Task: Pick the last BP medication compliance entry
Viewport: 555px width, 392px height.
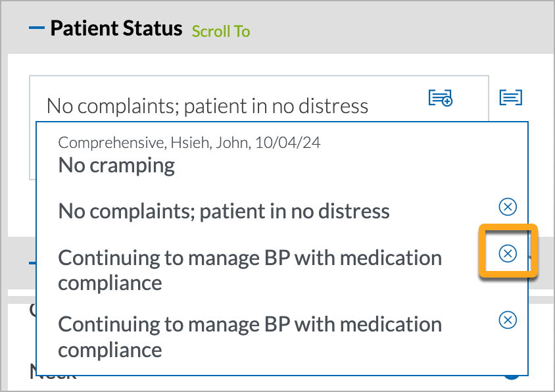Action: pyautogui.click(x=250, y=337)
